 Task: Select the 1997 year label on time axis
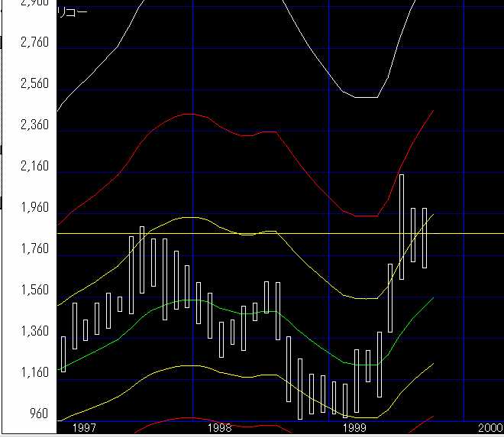83,428
